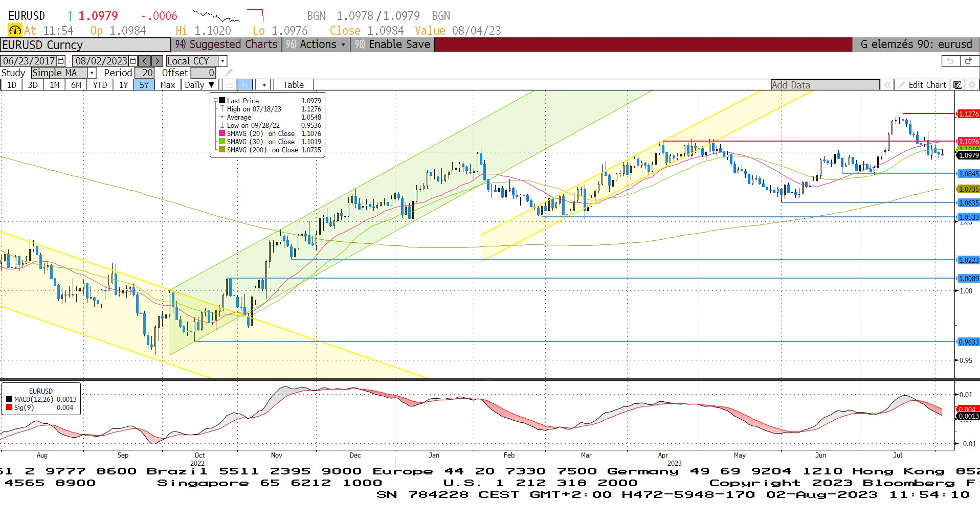Open chart settings gear icon
Image resolution: width=980 pixels, height=523 pixels.
(972, 85)
